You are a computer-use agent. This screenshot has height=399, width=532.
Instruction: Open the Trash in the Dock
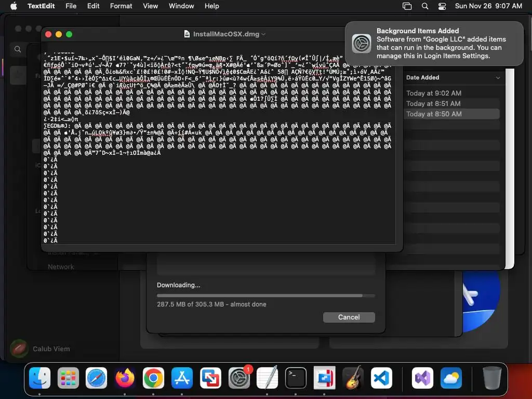(x=492, y=378)
